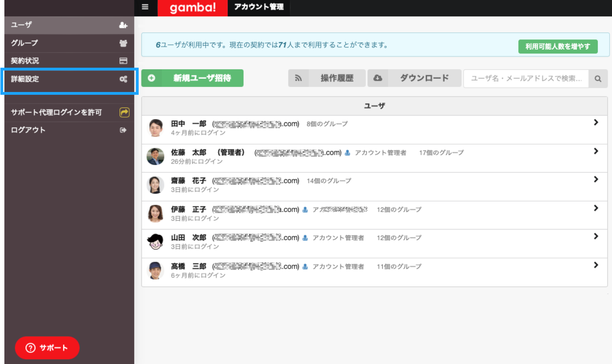The height and width of the screenshot is (364, 612).
Task: Click the RSS feed icon on 操作履歴
Action: (298, 78)
